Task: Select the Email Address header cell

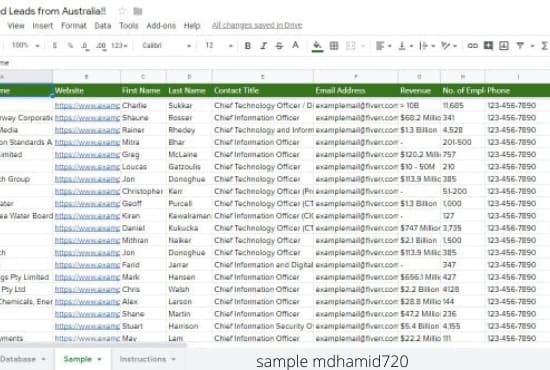Action: tap(356, 90)
